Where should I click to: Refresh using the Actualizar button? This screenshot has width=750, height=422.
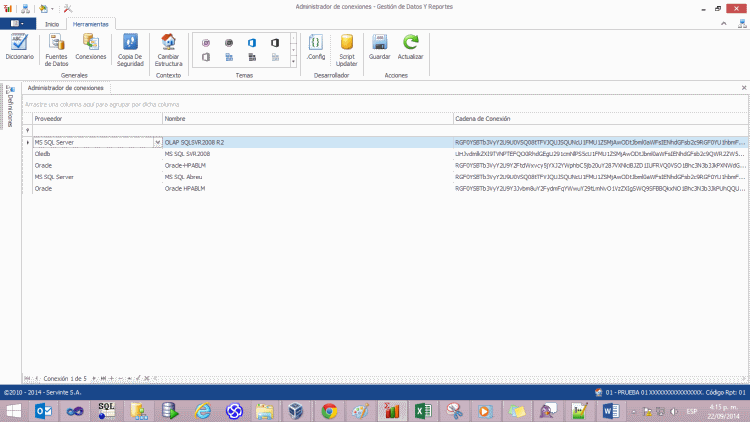coord(410,47)
